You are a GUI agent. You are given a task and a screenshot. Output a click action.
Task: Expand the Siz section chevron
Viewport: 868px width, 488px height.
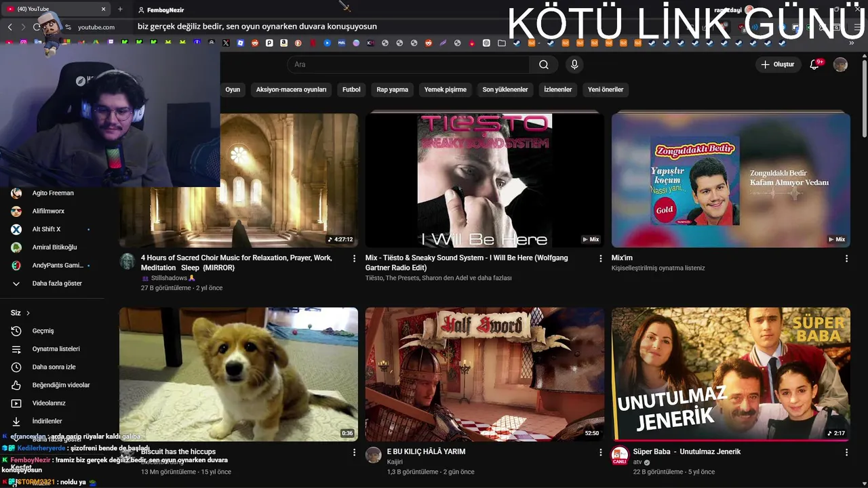(28, 313)
